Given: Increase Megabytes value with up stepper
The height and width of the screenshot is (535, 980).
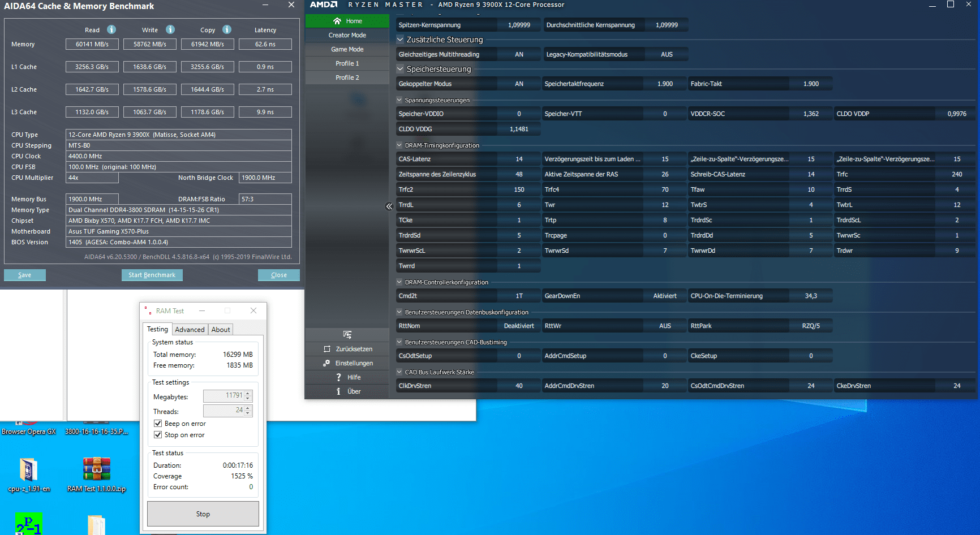Looking at the screenshot, I should (x=248, y=393).
